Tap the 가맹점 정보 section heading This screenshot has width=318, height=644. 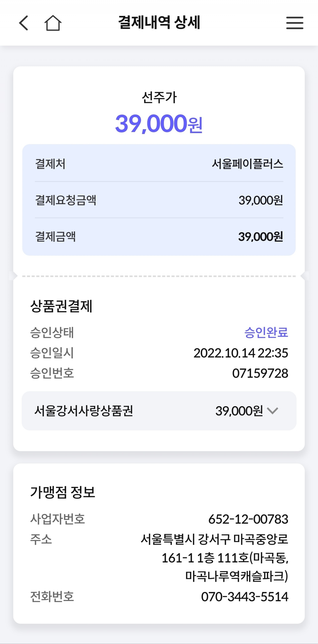tap(63, 492)
